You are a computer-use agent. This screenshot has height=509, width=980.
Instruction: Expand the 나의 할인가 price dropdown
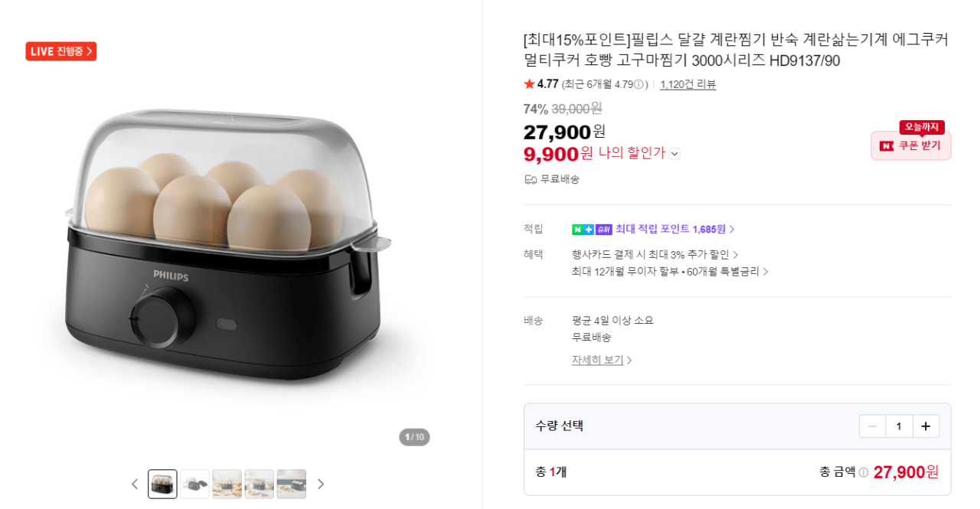(675, 153)
